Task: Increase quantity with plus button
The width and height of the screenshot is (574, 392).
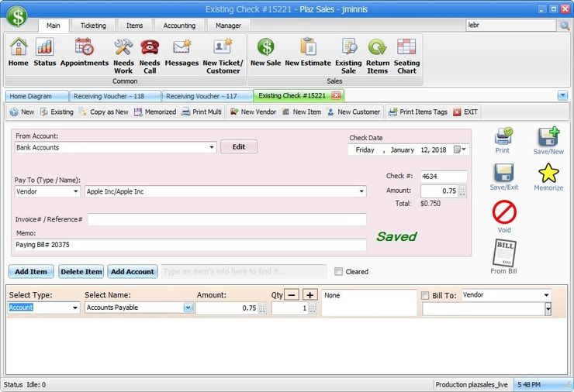Action: (x=310, y=294)
